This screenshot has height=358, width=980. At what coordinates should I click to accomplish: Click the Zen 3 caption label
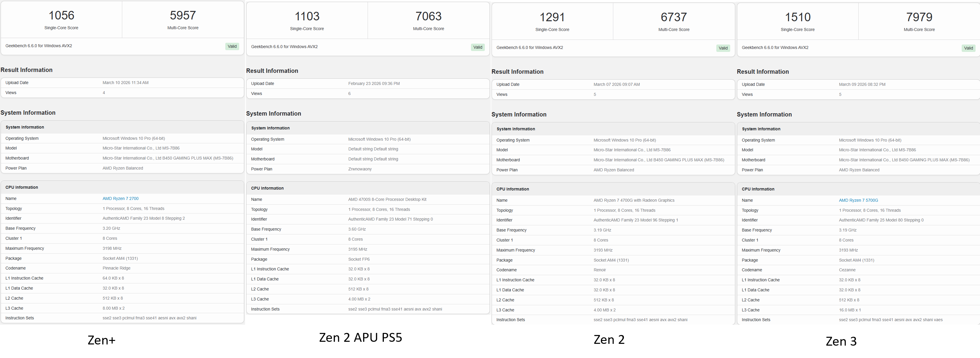[841, 341]
